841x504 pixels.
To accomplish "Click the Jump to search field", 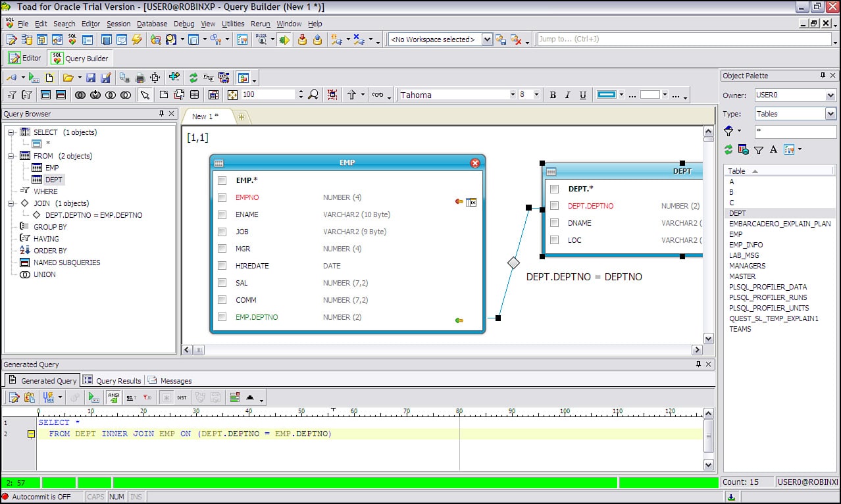I will [684, 39].
